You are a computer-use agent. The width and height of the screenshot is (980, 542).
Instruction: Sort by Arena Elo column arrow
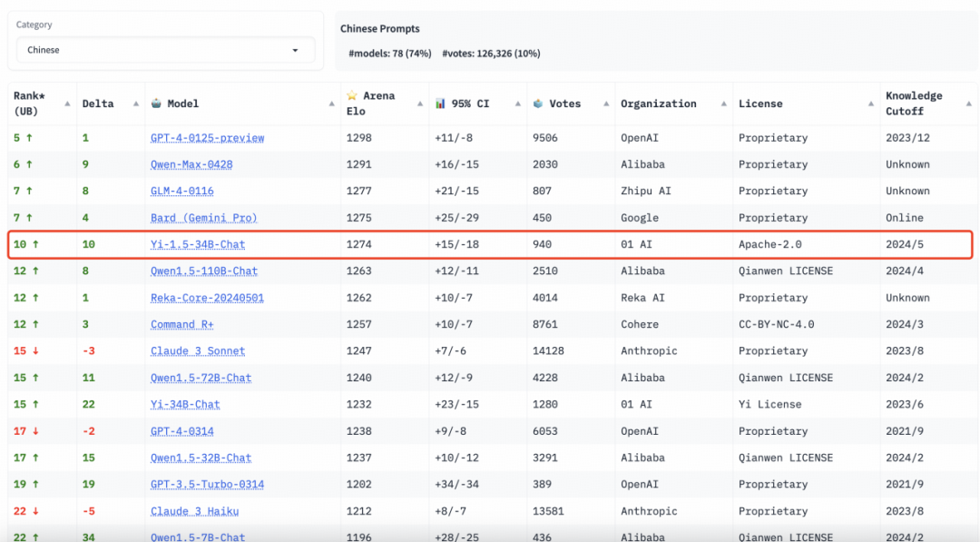(x=420, y=103)
